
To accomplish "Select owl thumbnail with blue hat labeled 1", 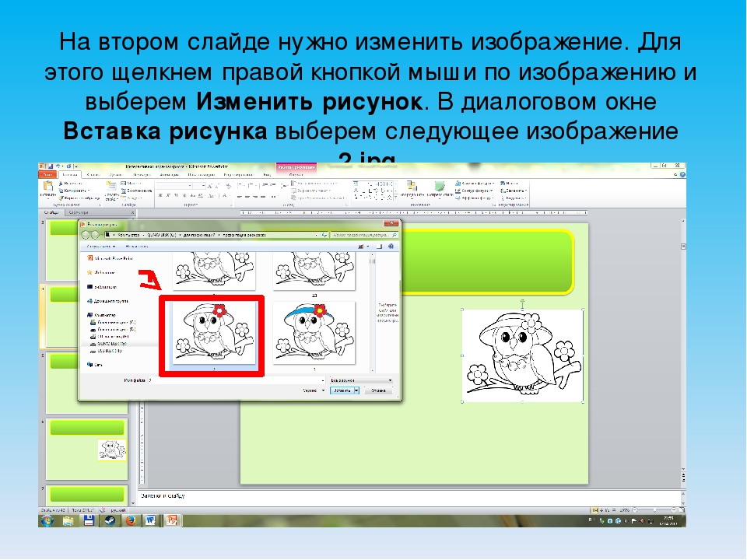I will [x=314, y=333].
